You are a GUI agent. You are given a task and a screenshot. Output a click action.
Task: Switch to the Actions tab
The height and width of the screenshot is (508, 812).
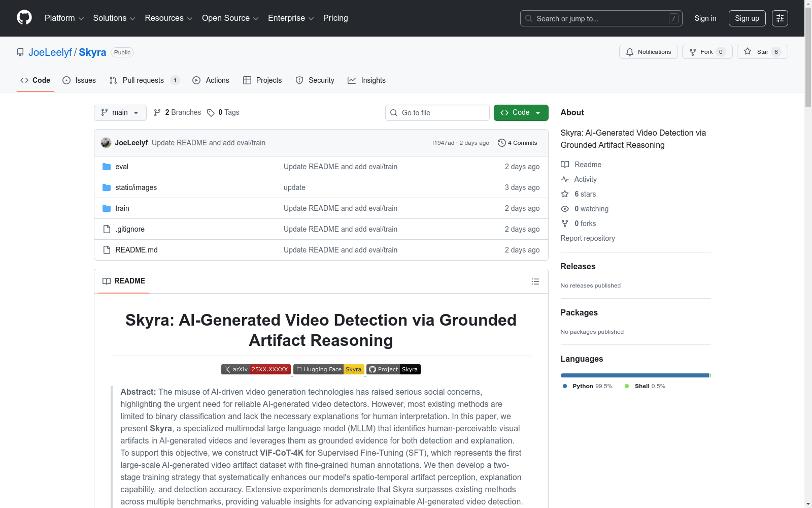click(211, 80)
